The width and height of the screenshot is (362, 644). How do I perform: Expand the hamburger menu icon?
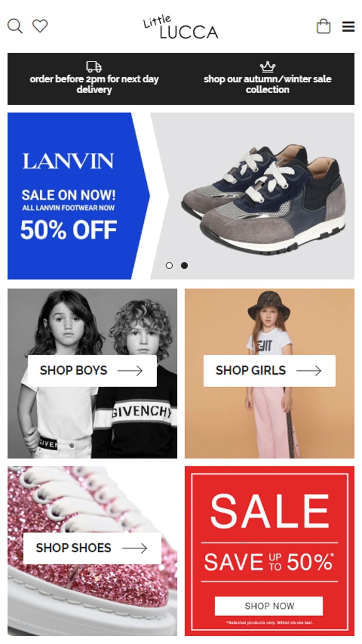point(349,26)
